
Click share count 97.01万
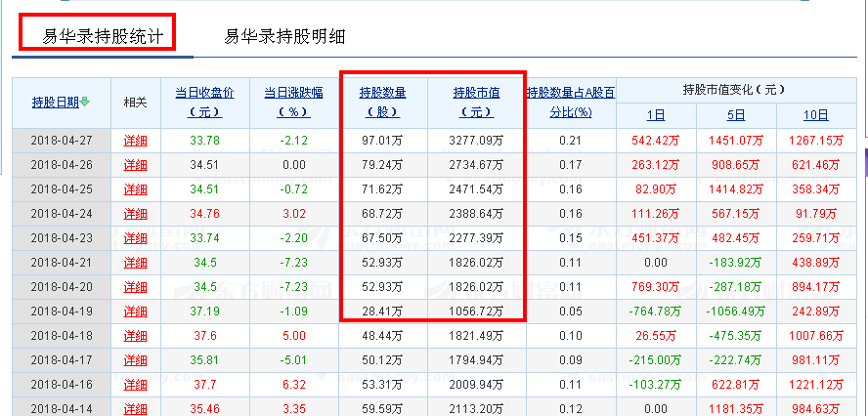[382, 141]
